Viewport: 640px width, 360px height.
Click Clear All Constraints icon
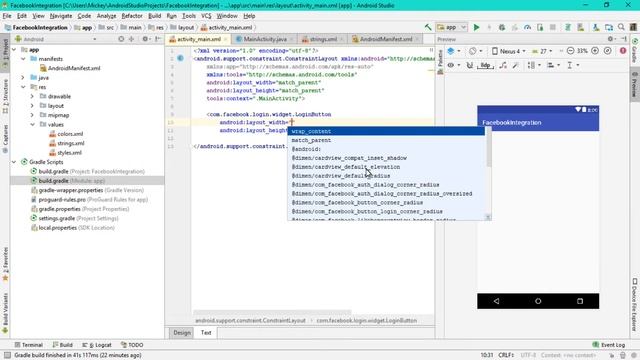coord(502,65)
